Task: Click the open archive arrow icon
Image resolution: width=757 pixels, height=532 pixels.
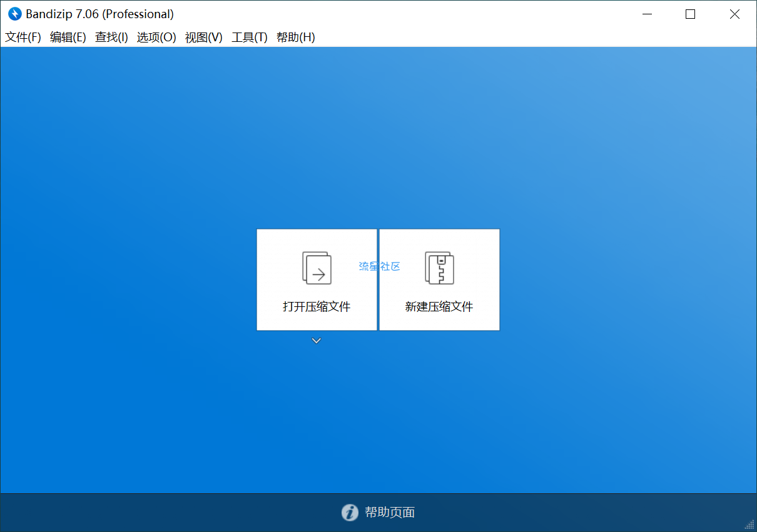Action: click(317, 268)
